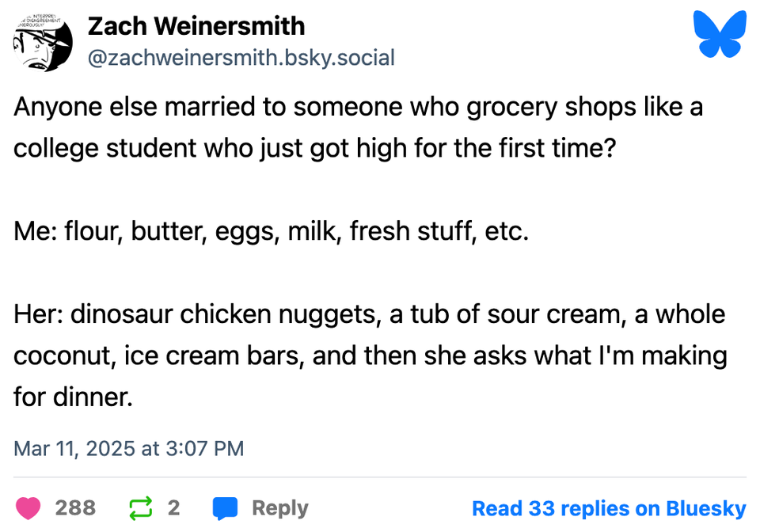This screenshot has width=760, height=532.
Task: Click the final "for dinner." line
Action: (x=73, y=397)
